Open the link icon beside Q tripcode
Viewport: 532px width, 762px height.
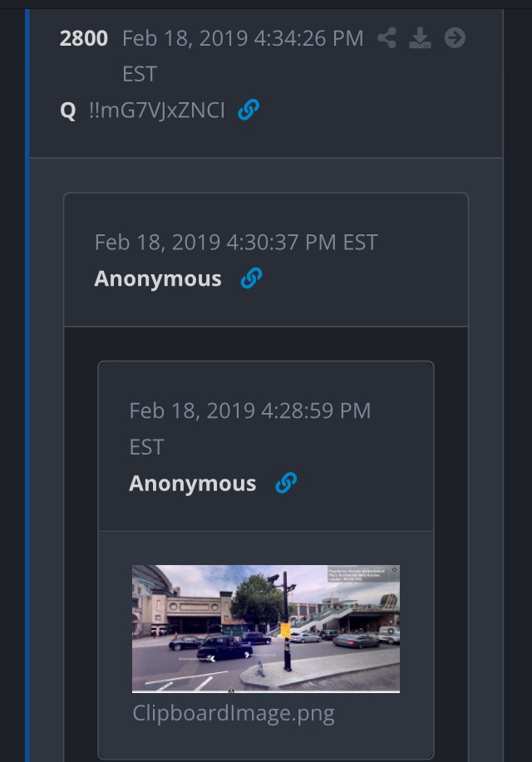[249, 110]
